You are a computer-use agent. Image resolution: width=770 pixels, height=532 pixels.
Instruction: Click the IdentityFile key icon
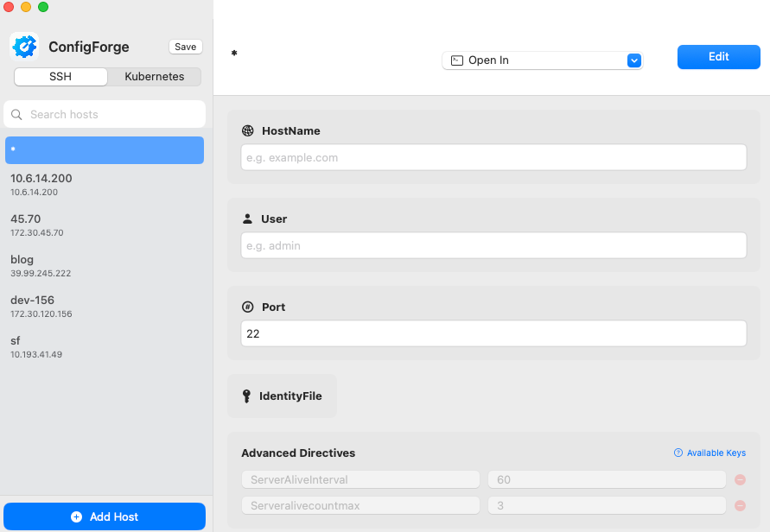pos(246,396)
